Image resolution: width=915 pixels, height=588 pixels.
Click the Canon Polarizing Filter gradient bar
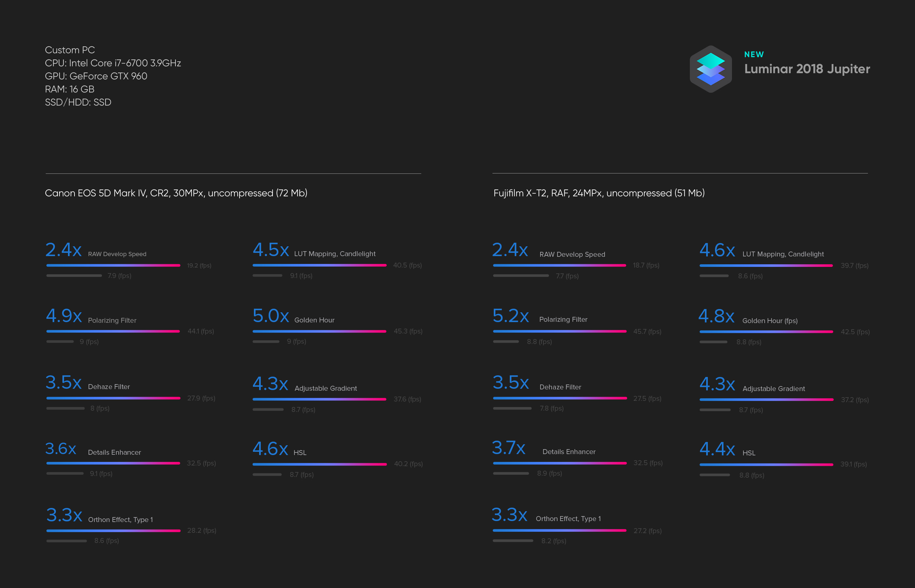(113, 332)
